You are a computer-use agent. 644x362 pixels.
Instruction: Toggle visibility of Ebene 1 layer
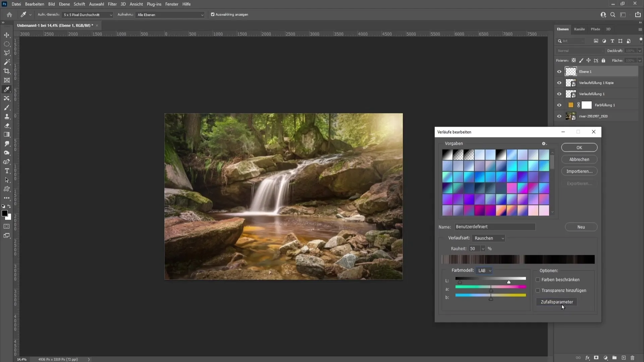[x=559, y=72]
